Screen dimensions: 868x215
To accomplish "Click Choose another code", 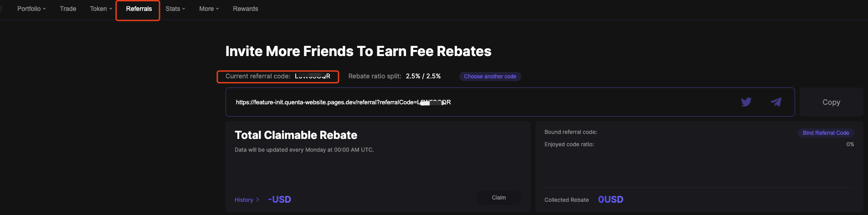I will (x=490, y=77).
